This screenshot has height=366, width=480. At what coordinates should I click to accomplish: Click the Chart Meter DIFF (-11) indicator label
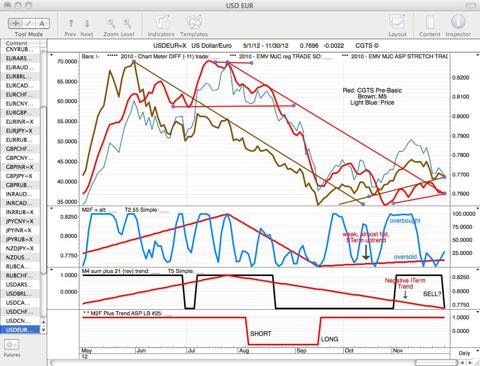[165, 56]
